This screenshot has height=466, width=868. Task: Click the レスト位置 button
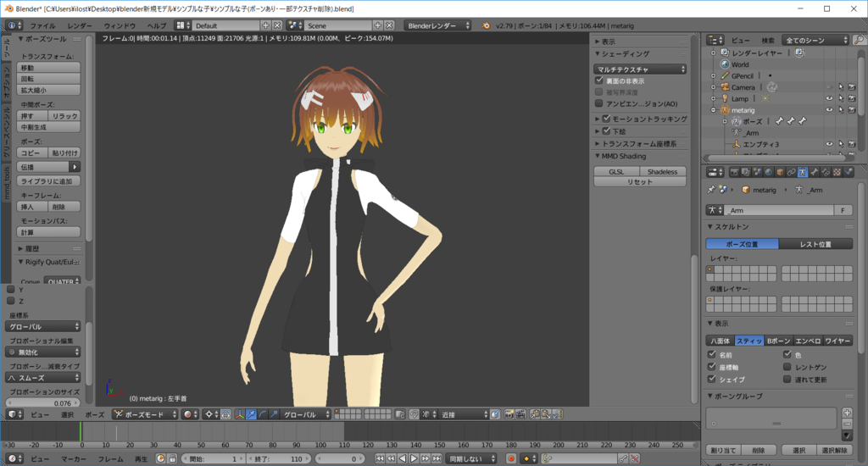click(x=815, y=243)
